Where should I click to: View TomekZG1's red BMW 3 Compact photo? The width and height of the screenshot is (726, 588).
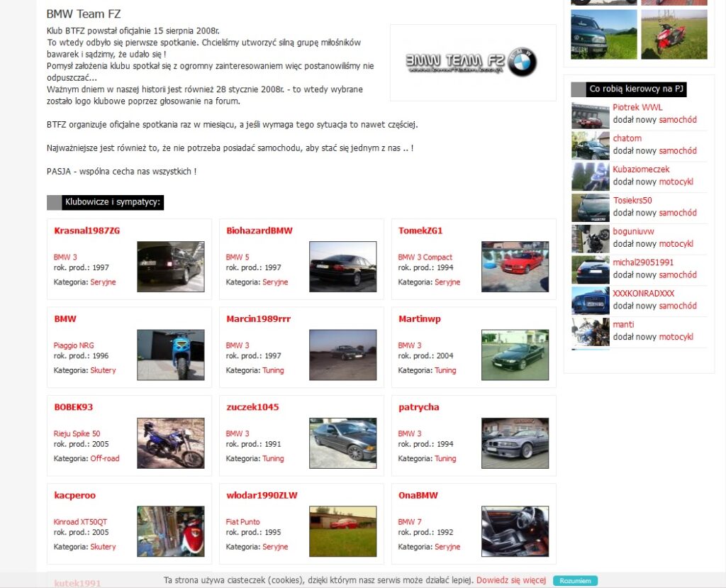click(x=515, y=267)
